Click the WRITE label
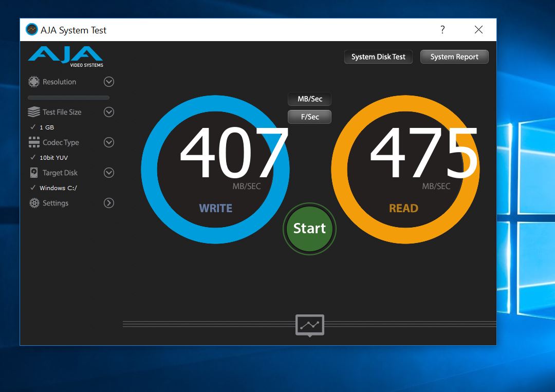 coord(215,208)
